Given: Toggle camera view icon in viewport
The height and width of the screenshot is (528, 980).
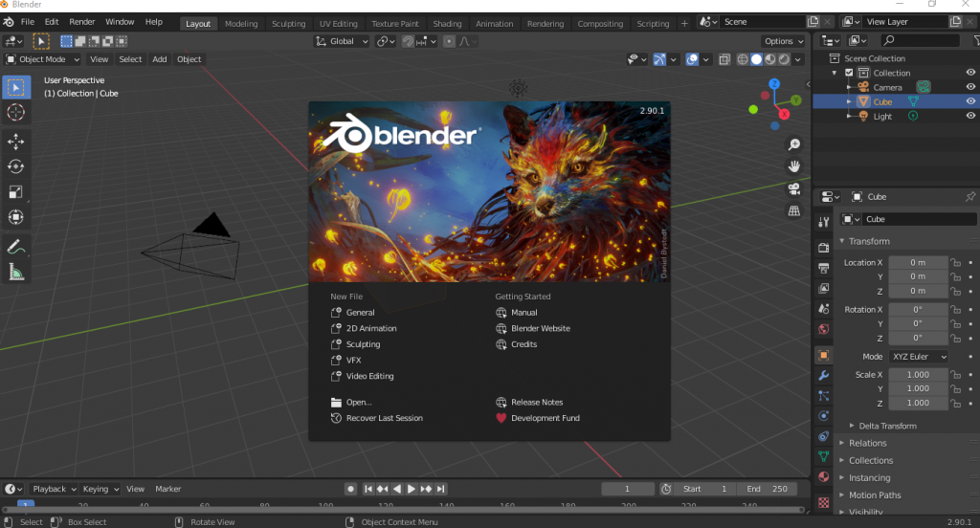Looking at the screenshot, I should pyautogui.click(x=793, y=188).
